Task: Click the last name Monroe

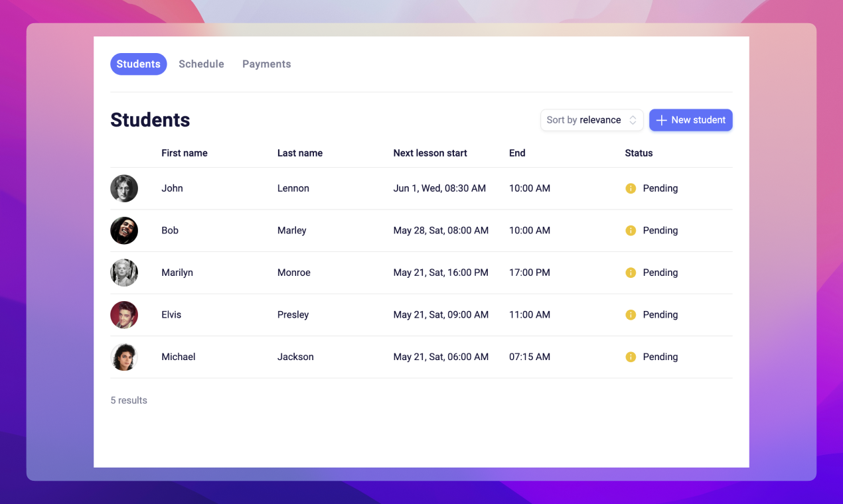Action: 294,273
